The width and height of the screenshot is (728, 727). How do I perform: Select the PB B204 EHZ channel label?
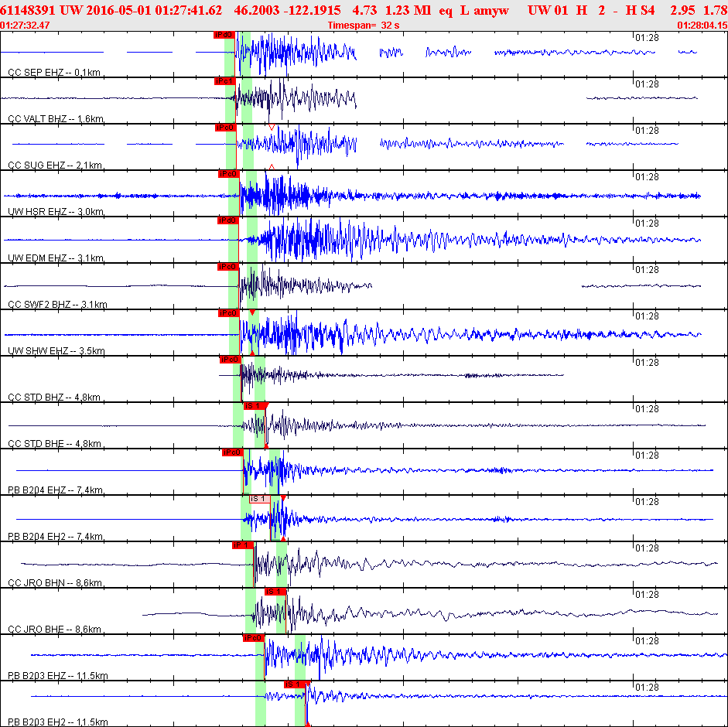point(56,490)
